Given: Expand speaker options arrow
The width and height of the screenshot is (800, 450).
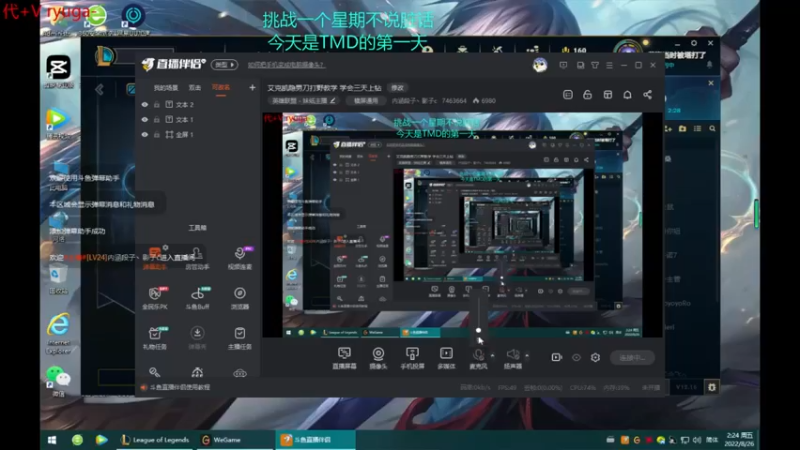Looking at the screenshot, I should (x=527, y=355).
